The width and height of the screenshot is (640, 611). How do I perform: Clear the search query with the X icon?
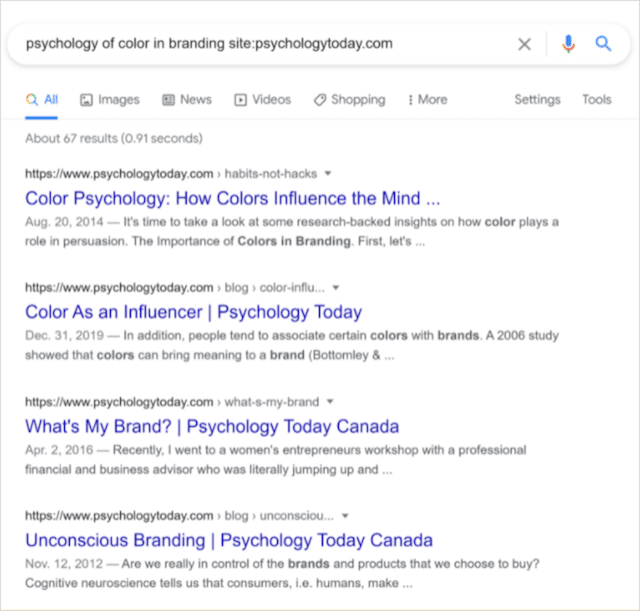(x=524, y=44)
